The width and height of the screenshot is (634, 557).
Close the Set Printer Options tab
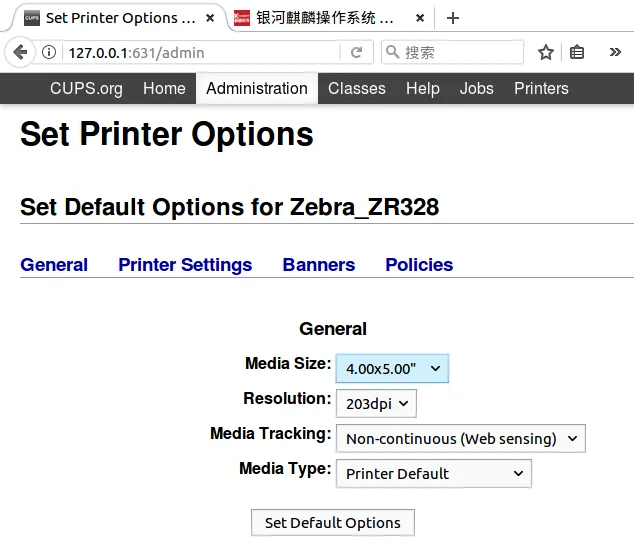208,18
